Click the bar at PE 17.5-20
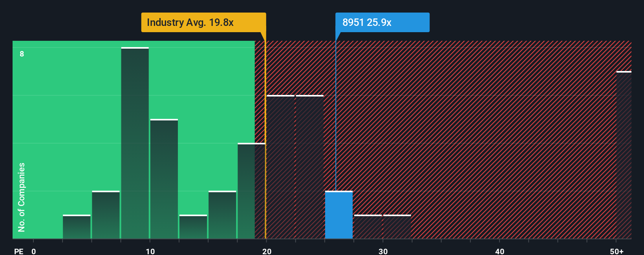Viewport: 644px width, 255px height. 251,191
